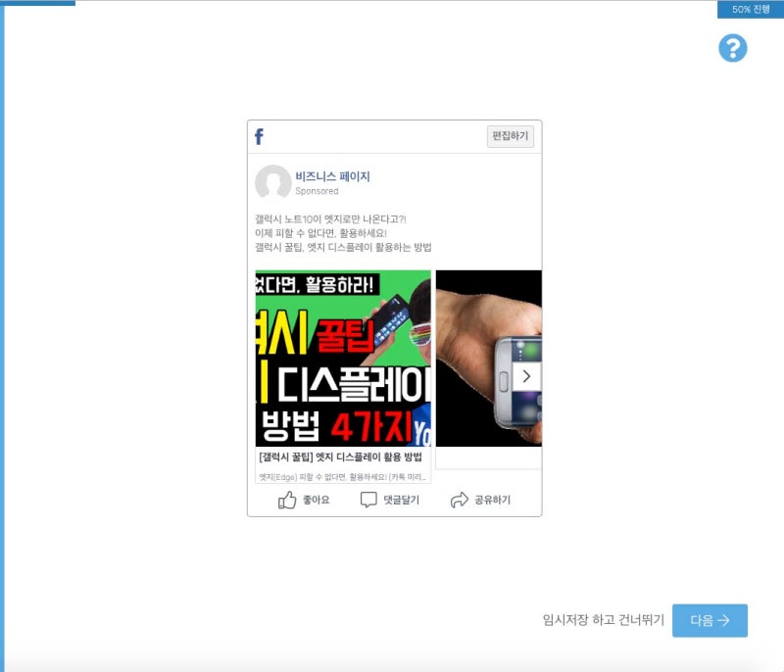Open the 비즈니스 페이지 page name link
The image size is (784, 672).
click(332, 176)
